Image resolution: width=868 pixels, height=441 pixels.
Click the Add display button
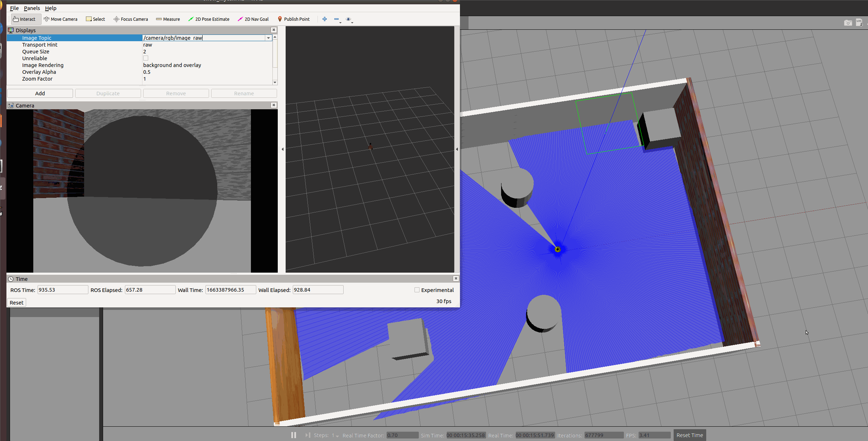tap(40, 94)
